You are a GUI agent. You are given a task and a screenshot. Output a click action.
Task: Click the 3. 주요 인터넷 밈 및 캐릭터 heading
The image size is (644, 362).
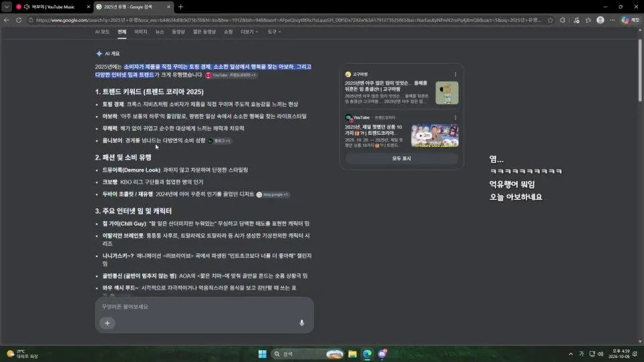tap(133, 211)
